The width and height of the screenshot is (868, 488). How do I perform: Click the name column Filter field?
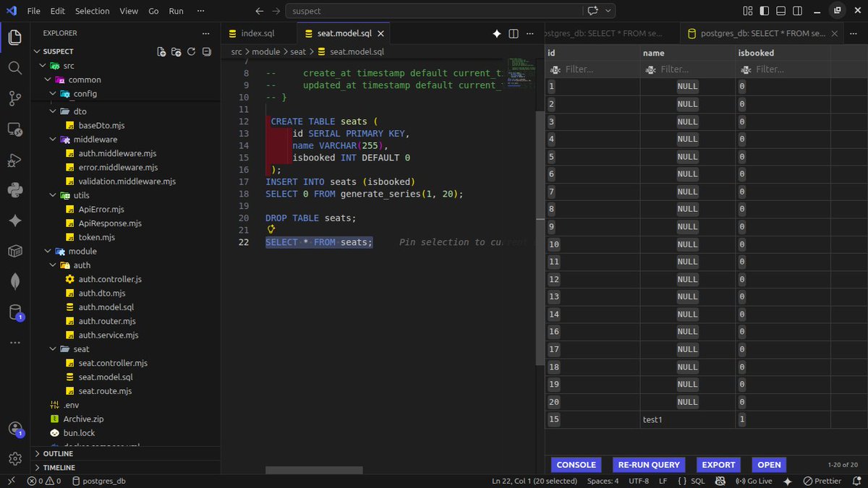[688, 69]
